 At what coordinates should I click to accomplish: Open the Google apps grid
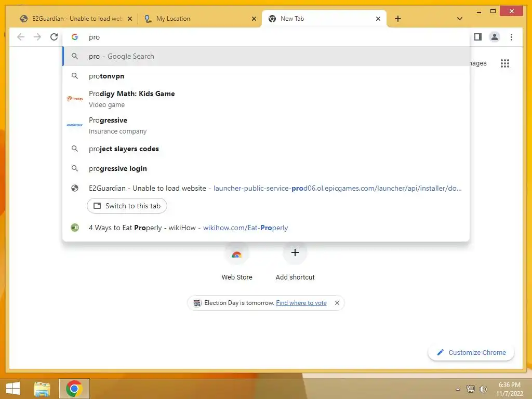505,63
